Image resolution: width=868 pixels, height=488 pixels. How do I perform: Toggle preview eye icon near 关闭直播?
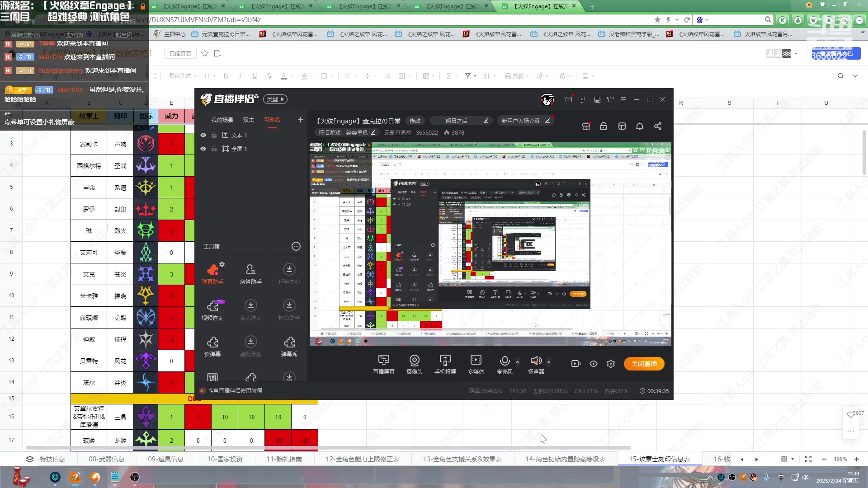[x=594, y=364]
